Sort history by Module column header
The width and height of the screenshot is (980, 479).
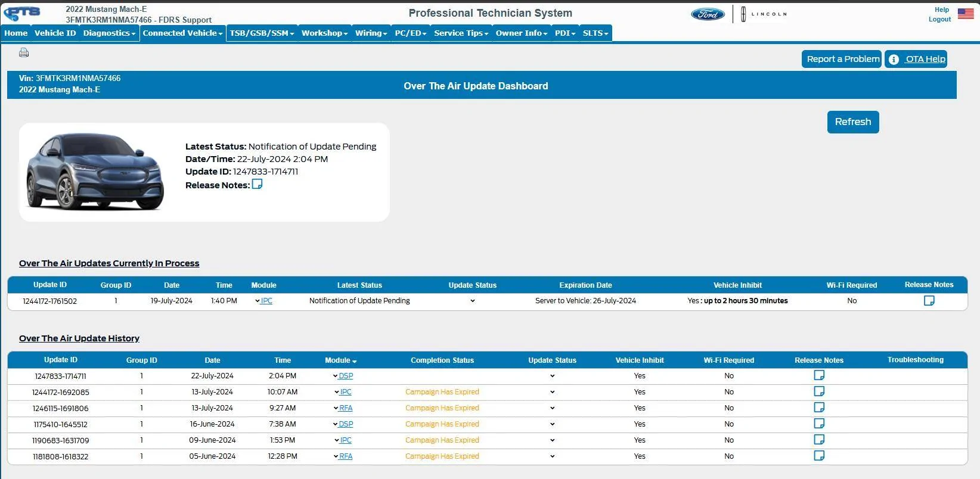point(340,360)
